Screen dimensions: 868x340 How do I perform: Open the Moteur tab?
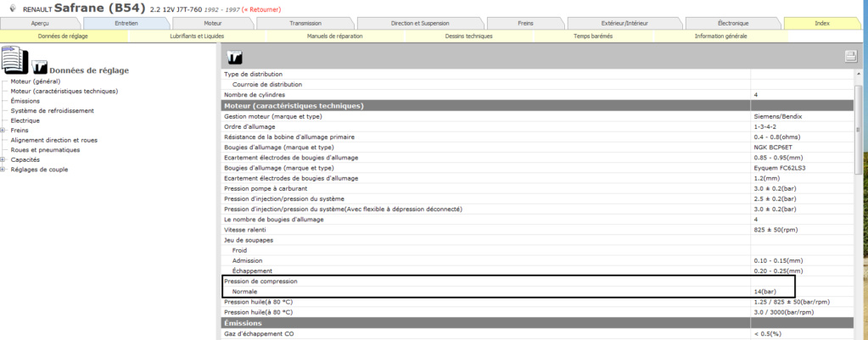pos(213,23)
